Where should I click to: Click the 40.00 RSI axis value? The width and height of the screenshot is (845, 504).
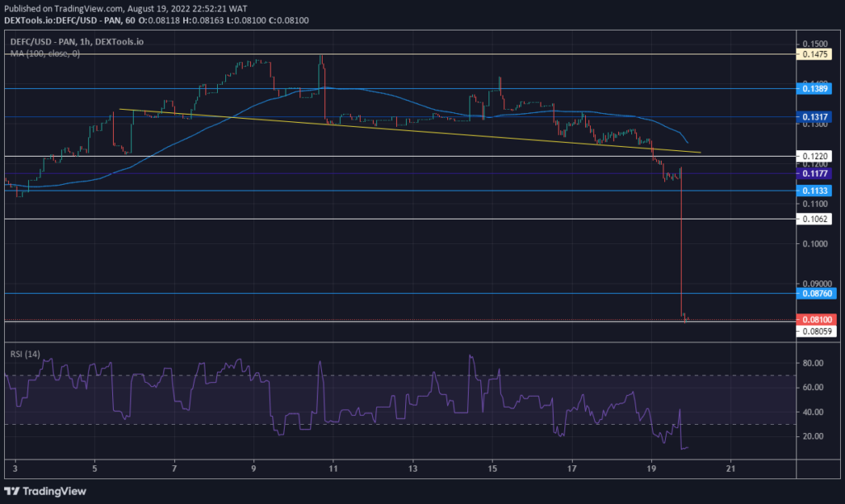tap(813, 412)
